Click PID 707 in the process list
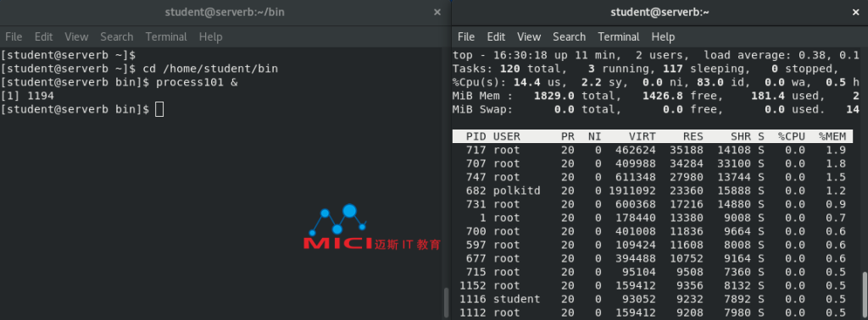 coord(476,163)
